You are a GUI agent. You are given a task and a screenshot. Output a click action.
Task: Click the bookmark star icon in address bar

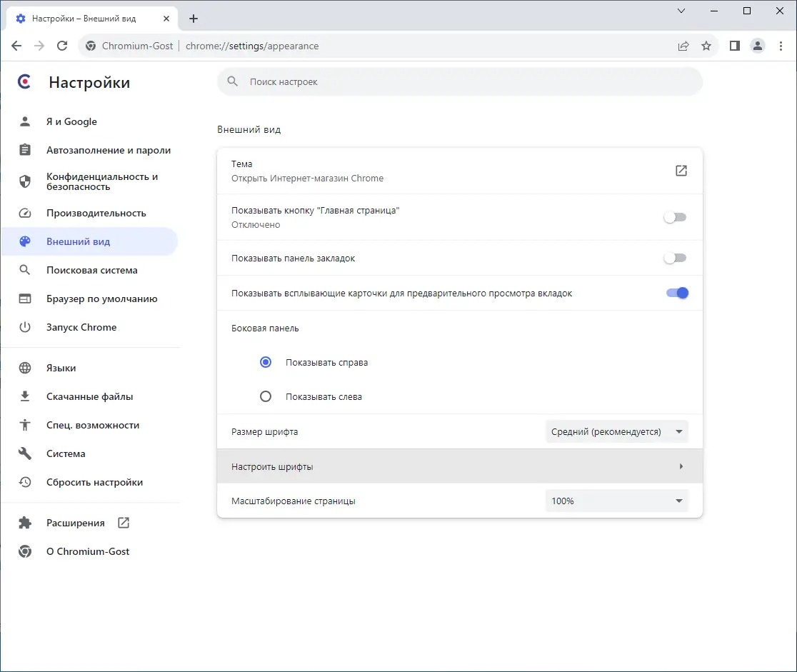click(706, 46)
